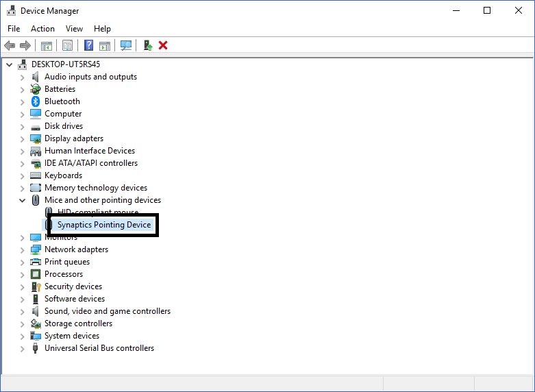The width and height of the screenshot is (535, 392).
Task: Open the Help menu
Action: point(102,29)
